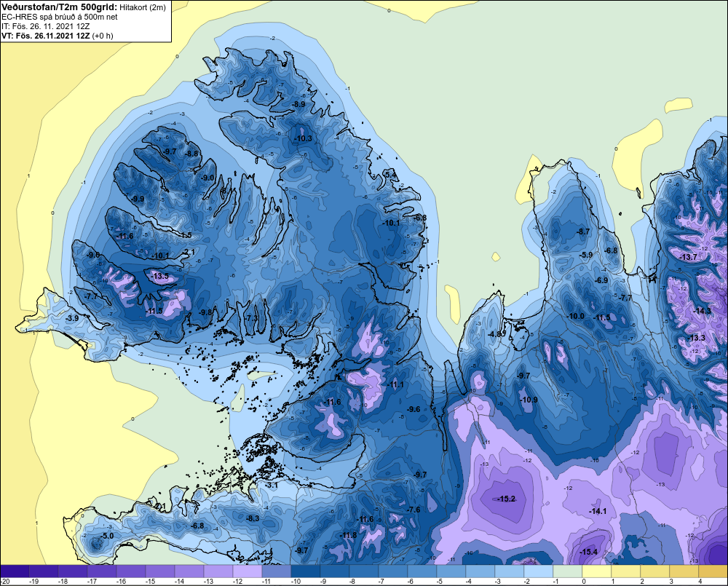Click the -8.3 temperature label

[x=253, y=518]
